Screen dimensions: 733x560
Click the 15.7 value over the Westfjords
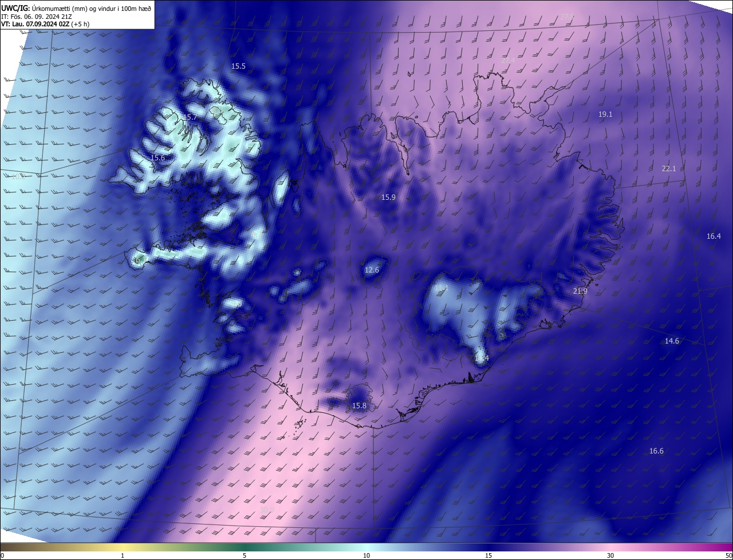[190, 117]
